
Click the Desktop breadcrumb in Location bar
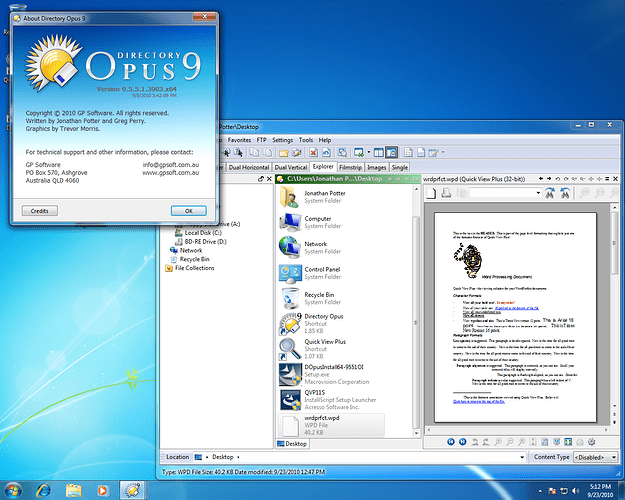(x=222, y=457)
